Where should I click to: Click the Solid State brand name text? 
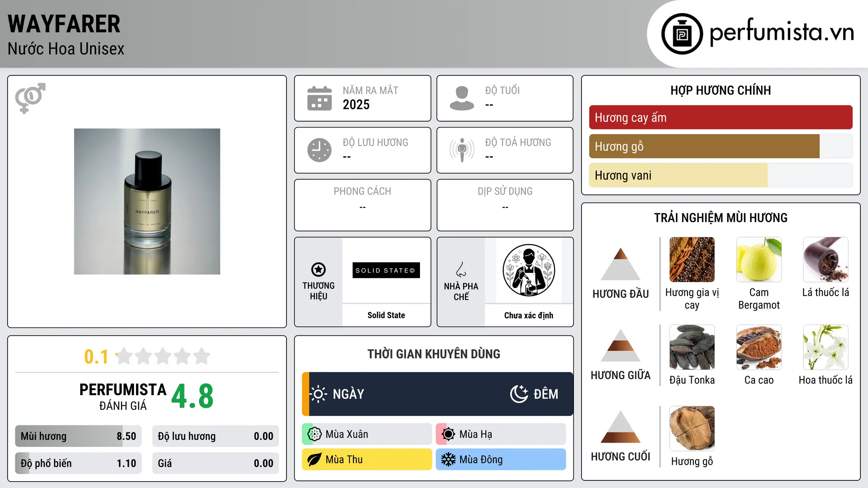tap(386, 315)
